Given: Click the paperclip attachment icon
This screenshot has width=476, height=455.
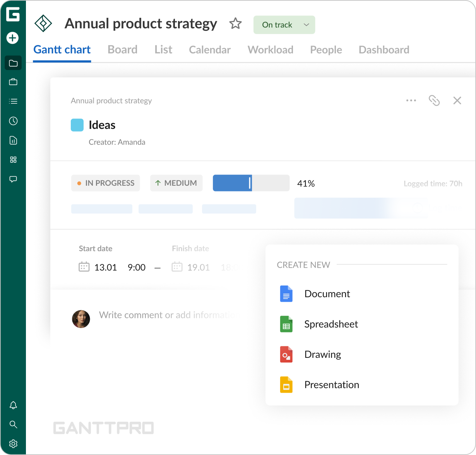Looking at the screenshot, I should [x=434, y=101].
